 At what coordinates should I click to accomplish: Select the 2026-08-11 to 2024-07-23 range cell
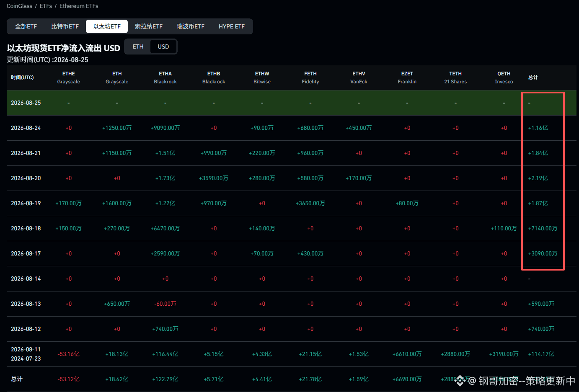26,354
